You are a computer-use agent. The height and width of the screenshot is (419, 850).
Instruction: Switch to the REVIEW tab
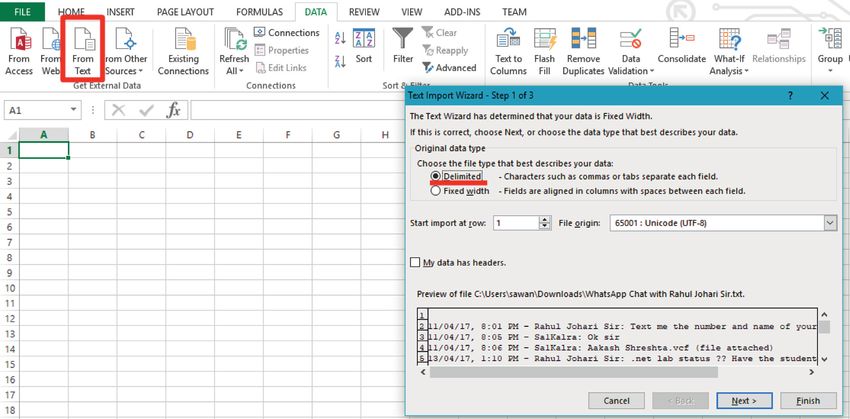364,12
